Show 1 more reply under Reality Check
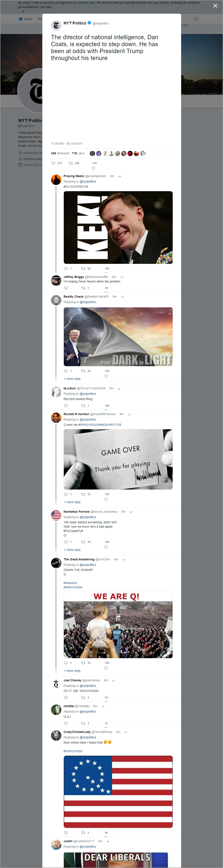The image size is (223, 868). 72,379
